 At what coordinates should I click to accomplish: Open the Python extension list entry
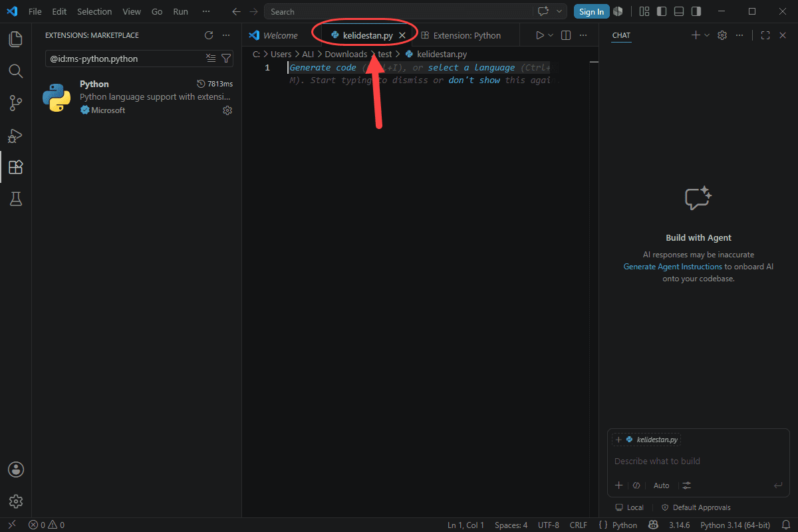pos(137,97)
